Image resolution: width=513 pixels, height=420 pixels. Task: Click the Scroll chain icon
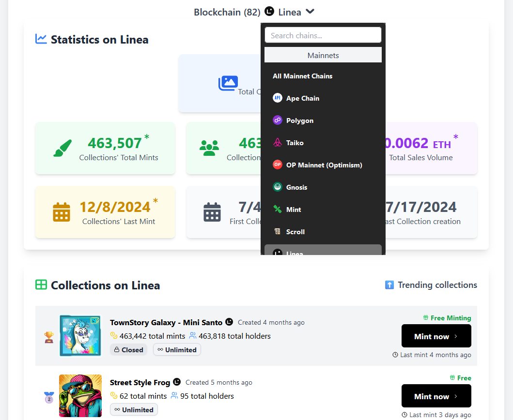click(278, 232)
